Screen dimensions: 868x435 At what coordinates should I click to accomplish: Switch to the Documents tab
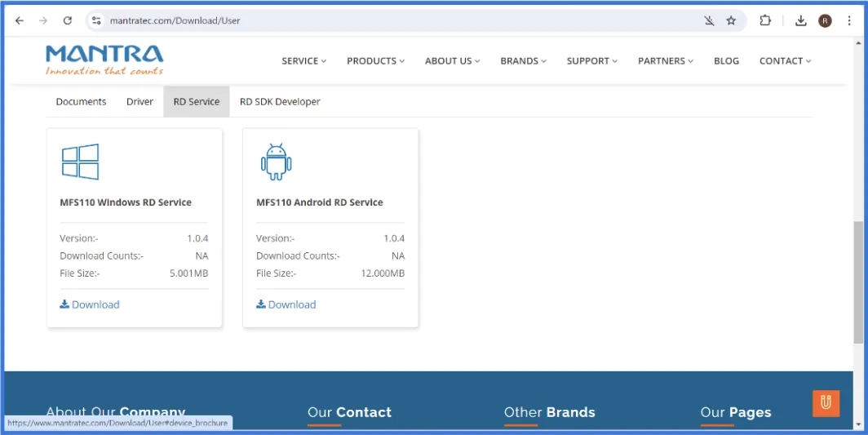(81, 102)
